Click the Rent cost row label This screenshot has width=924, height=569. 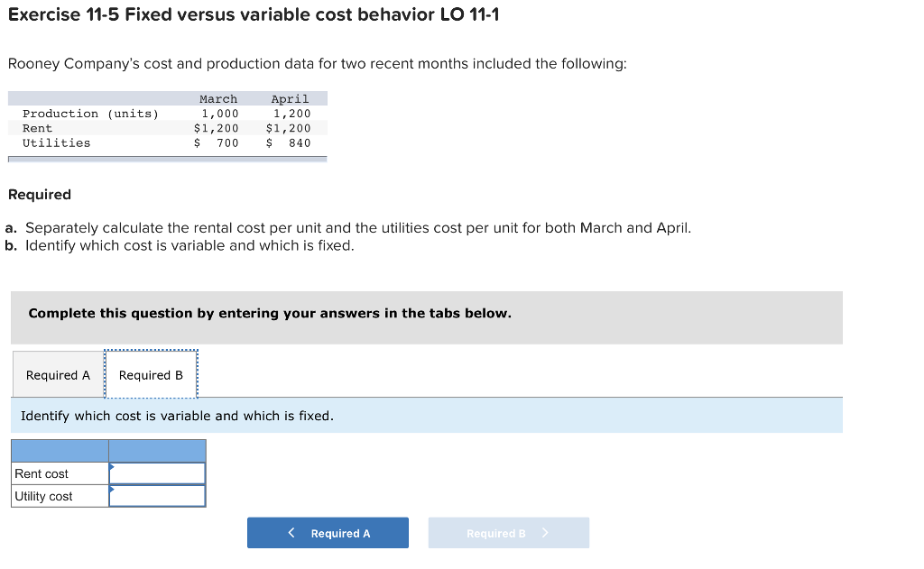click(40, 473)
